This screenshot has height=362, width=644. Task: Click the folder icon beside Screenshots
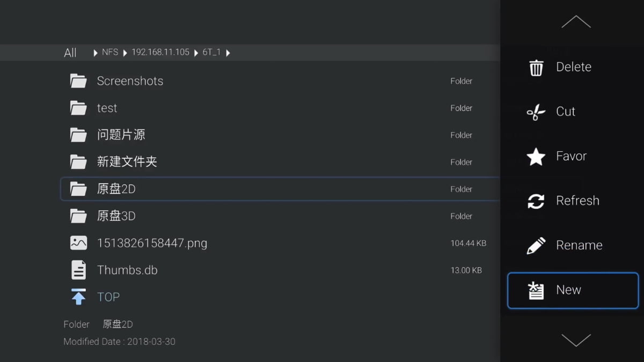point(78,80)
